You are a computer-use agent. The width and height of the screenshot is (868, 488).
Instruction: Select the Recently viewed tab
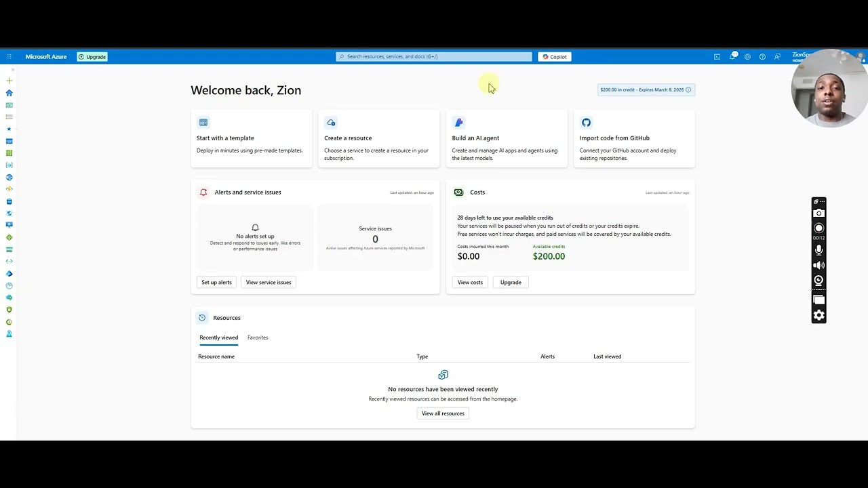pyautogui.click(x=218, y=338)
